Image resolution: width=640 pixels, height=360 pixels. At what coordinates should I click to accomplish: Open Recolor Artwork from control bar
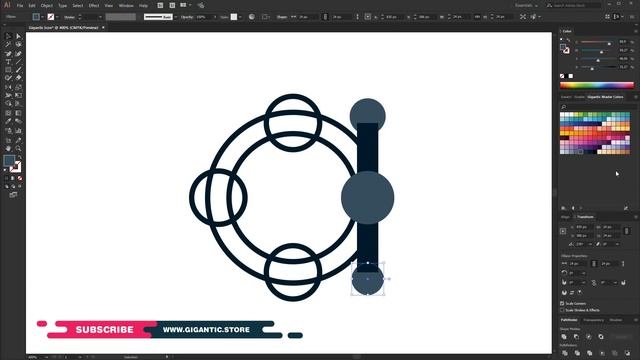(252, 17)
